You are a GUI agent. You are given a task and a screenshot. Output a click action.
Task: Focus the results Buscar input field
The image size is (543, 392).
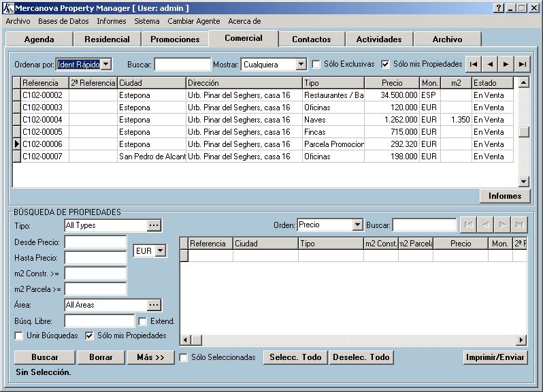click(x=425, y=225)
